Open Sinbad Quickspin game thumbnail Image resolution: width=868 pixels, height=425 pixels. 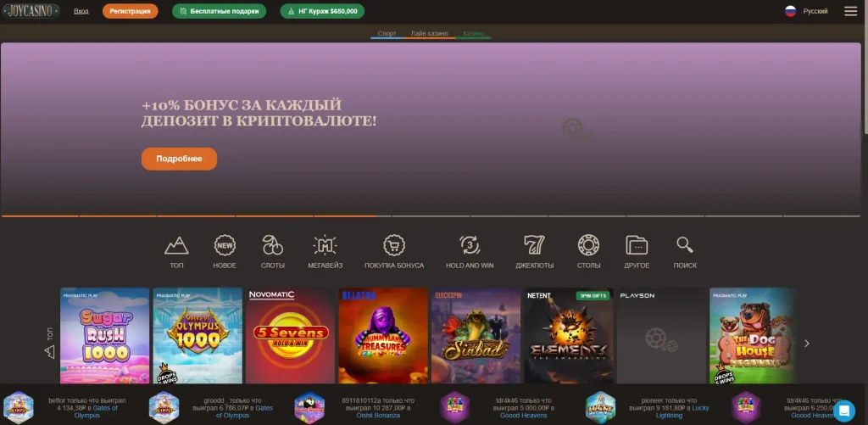coord(476,336)
